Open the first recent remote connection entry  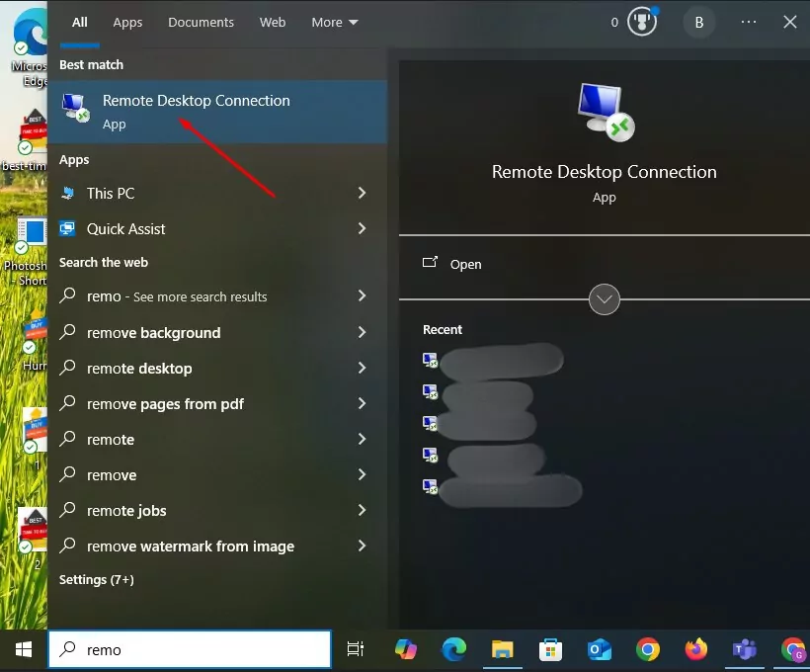(x=493, y=361)
